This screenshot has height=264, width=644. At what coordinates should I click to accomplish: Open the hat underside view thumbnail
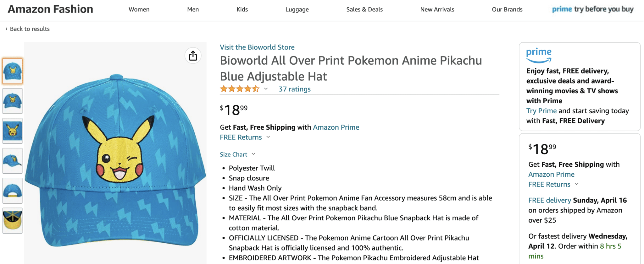(x=13, y=220)
